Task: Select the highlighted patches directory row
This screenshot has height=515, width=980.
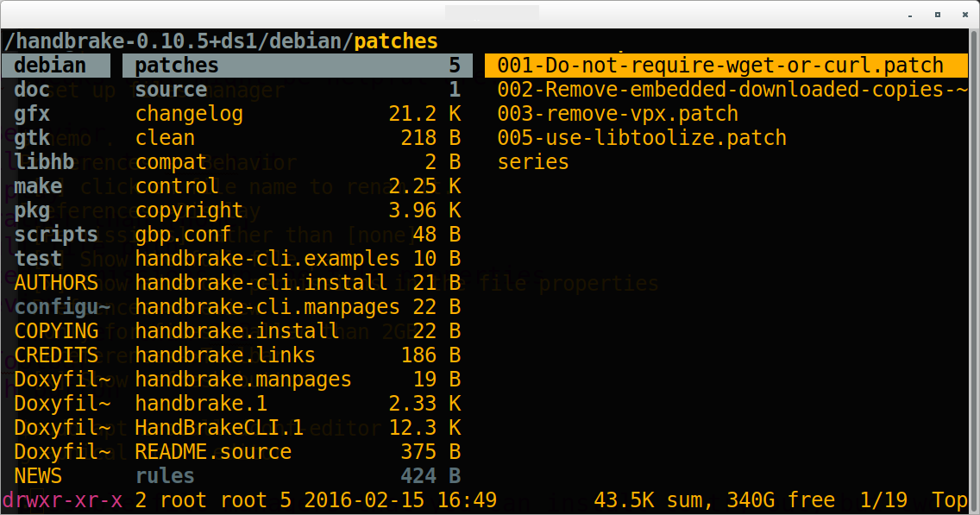Action: [298, 65]
